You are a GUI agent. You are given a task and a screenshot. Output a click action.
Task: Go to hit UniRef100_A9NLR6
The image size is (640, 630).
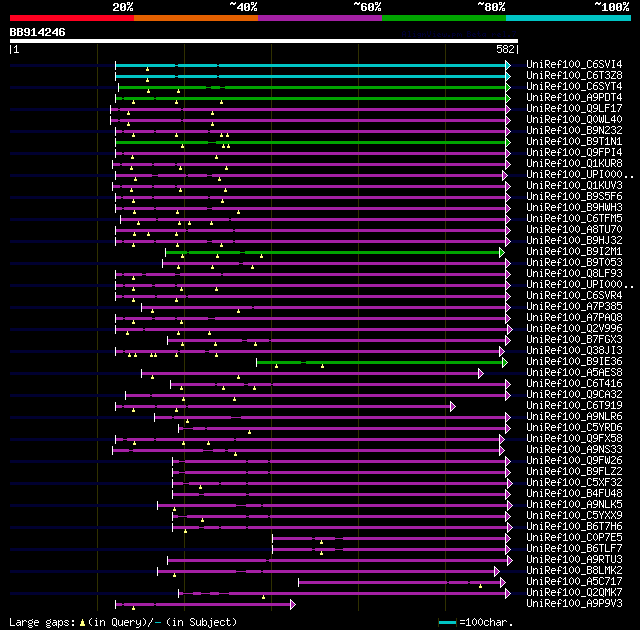[574, 417]
